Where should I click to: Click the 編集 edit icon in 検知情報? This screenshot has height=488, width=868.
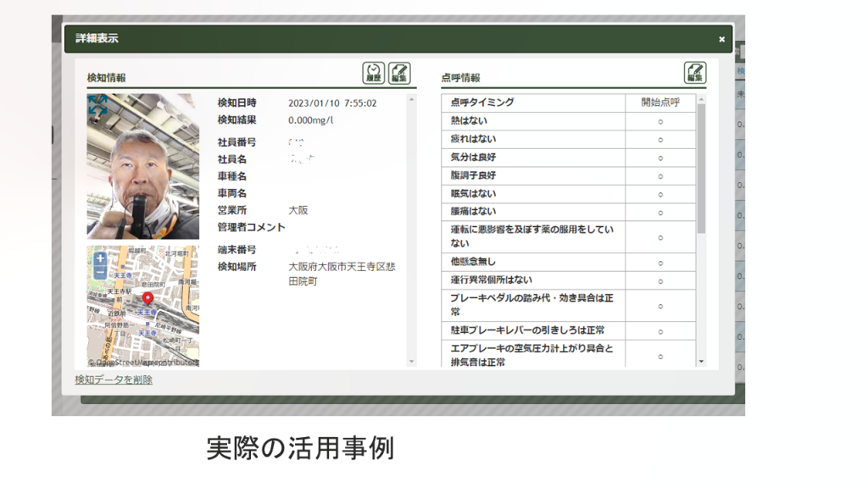tap(400, 73)
